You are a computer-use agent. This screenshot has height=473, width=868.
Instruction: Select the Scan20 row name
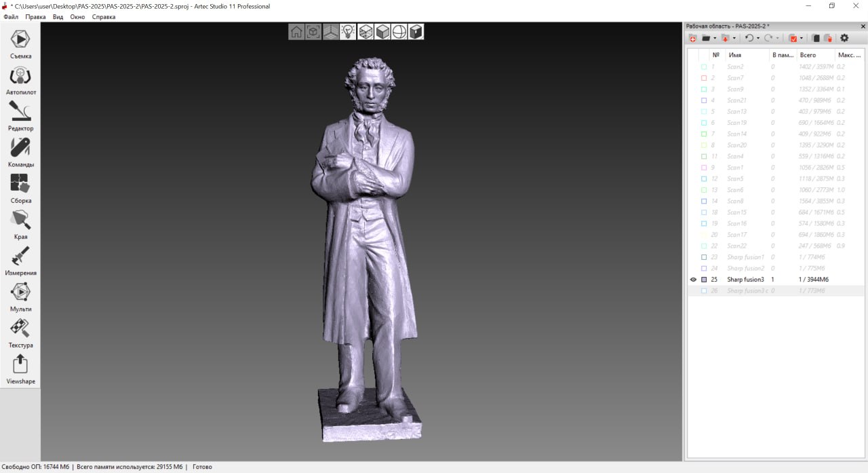pyautogui.click(x=737, y=145)
